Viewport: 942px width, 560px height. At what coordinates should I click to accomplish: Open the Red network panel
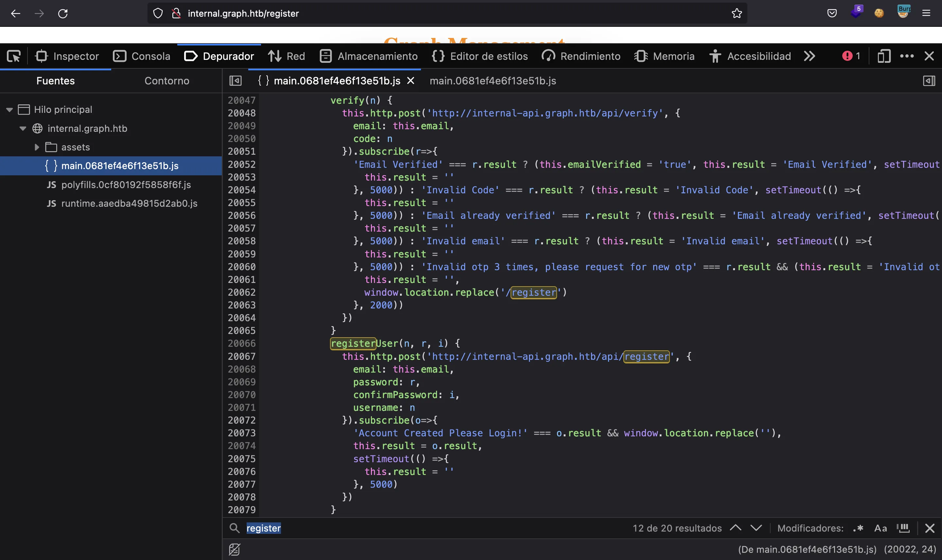click(286, 56)
